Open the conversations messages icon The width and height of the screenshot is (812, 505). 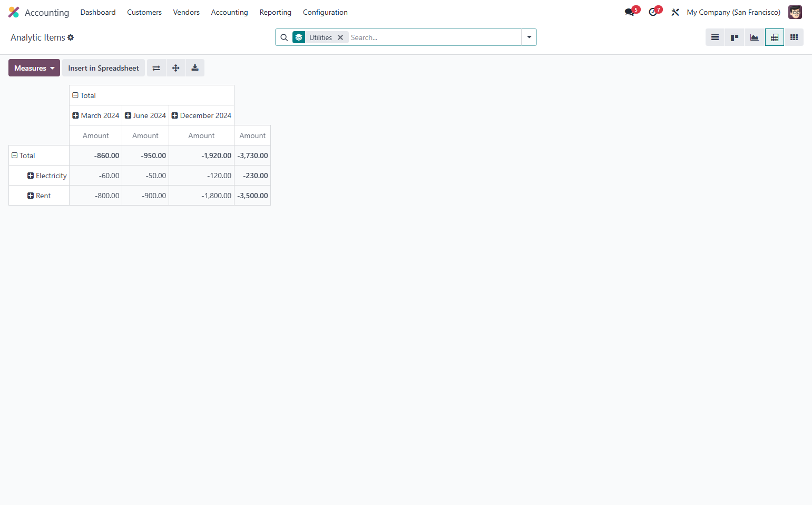[x=630, y=12]
